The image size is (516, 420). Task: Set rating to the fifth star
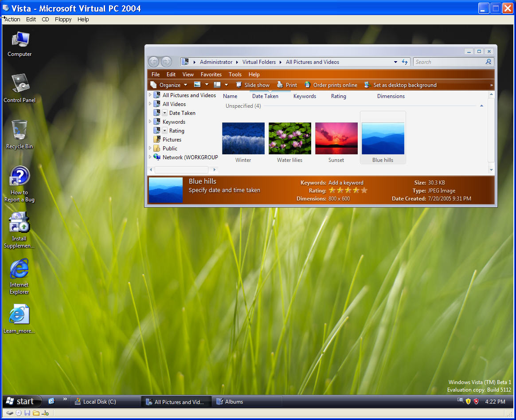coord(364,190)
